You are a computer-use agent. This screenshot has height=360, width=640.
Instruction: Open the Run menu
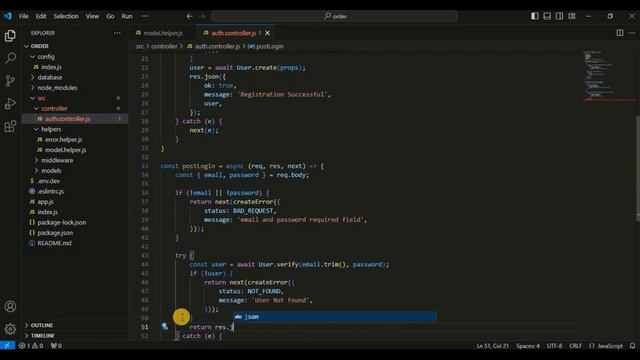coord(127,16)
